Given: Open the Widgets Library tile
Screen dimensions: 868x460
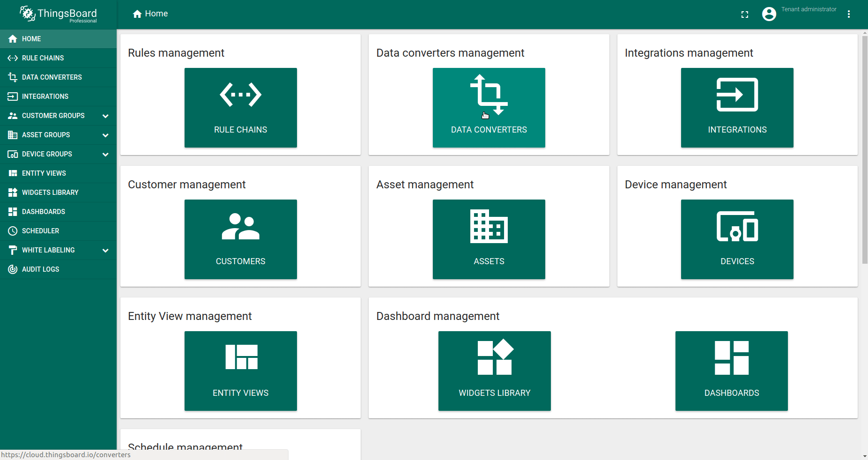Looking at the screenshot, I should point(494,371).
